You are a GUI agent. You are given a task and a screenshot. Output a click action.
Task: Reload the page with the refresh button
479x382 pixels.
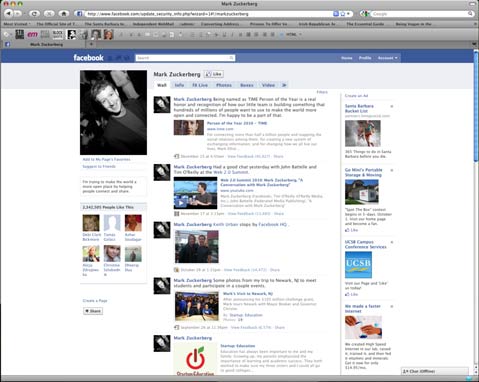[34, 14]
